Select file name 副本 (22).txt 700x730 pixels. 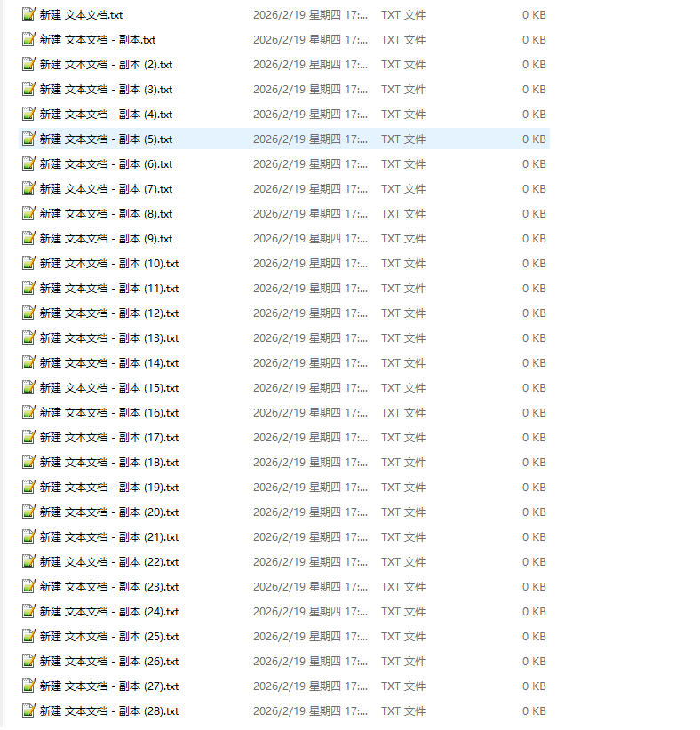[x=109, y=562]
